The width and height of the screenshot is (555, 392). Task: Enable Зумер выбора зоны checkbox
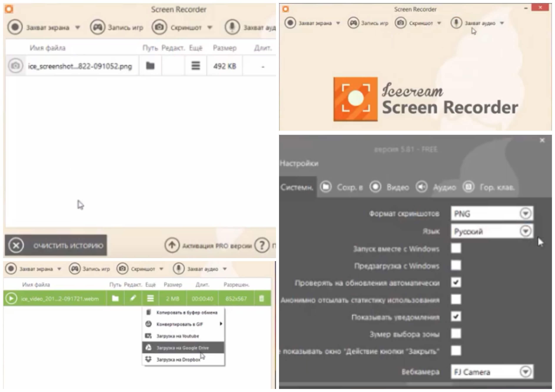coord(456,334)
